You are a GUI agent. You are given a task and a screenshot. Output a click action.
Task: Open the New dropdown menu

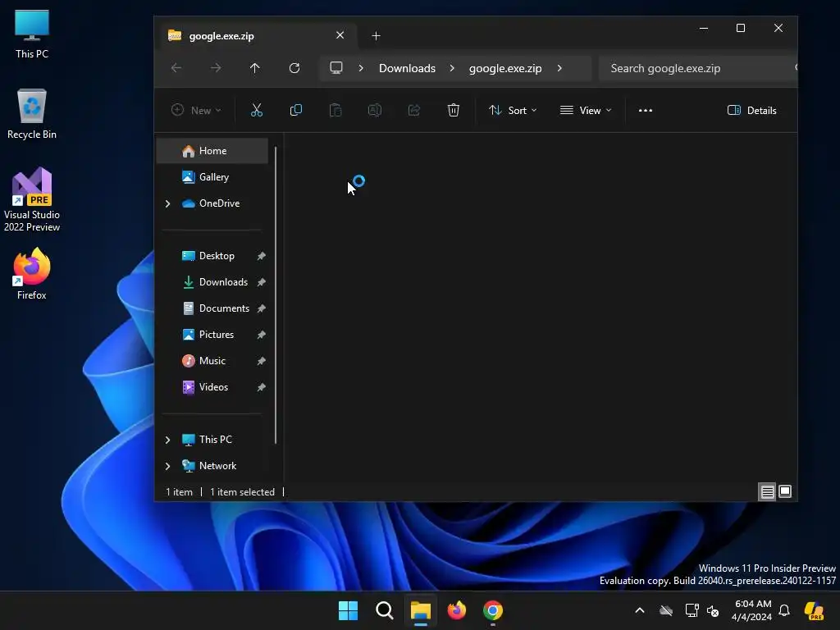click(x=196, y=111)
